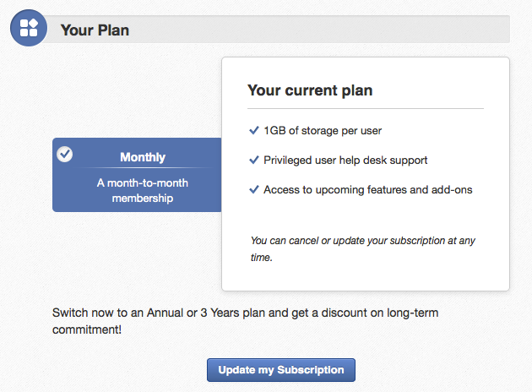Click the cancel or update subscription note
Viewport: 532px width, 392px height.
pos(363,248)
